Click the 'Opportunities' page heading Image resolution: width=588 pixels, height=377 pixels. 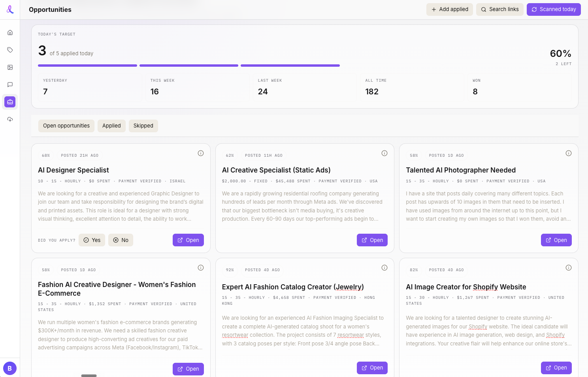pos(50,9)
